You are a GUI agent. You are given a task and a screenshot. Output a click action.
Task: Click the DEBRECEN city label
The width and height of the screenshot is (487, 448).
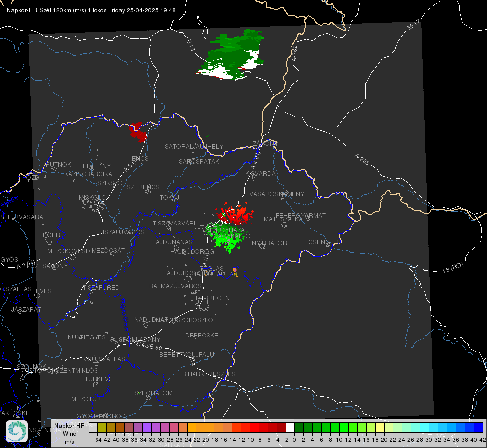pyautogui.click(x=213, y=298)
